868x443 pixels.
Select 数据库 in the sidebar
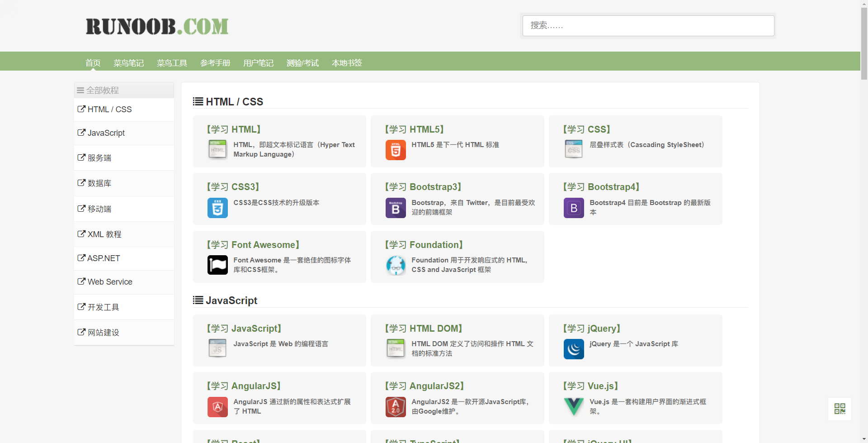click(x=124, y=183)
